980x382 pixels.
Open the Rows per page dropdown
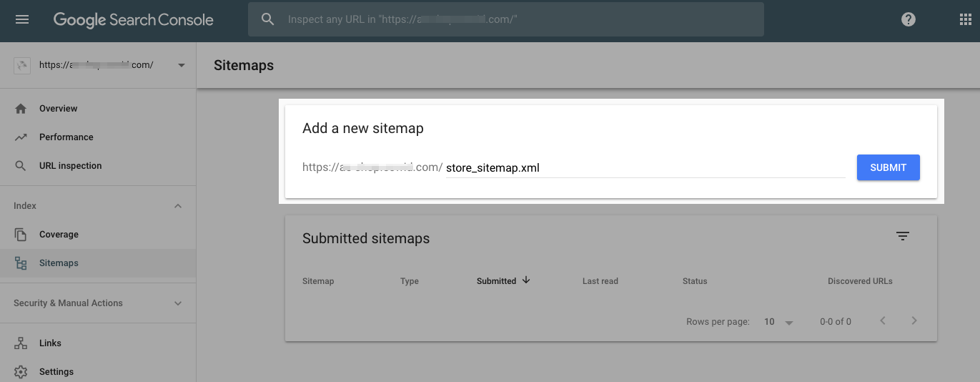pyautogui.click(x=779, y=322)
